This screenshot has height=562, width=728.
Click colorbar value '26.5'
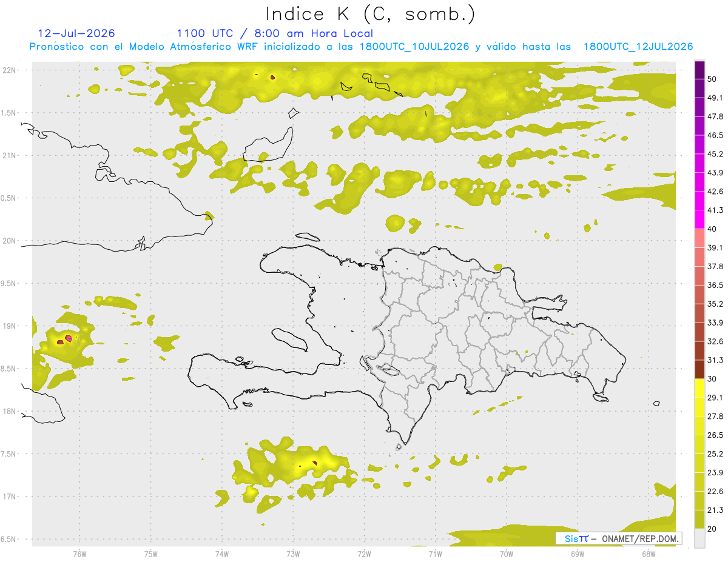point(715,435)
